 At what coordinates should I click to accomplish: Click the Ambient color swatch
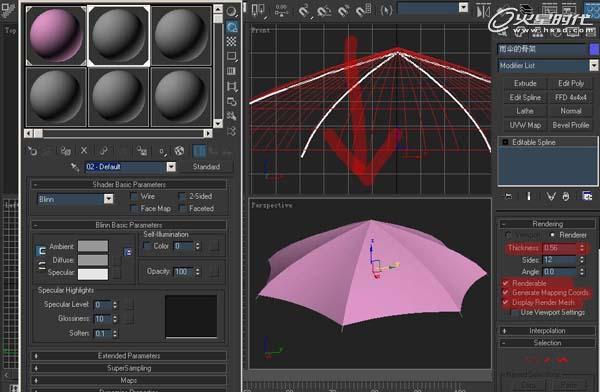93,246
